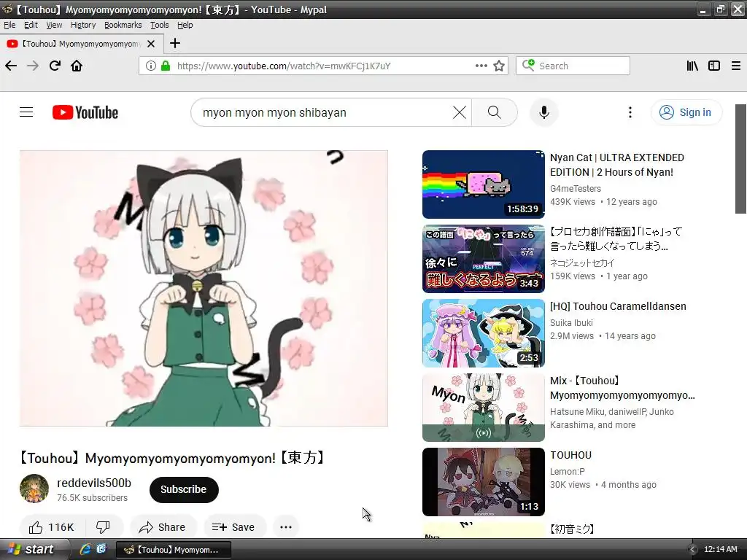Open the プロセカ創作譜面 video thumbnail
This screenshot has height=560, width=747.
point(483,259)
